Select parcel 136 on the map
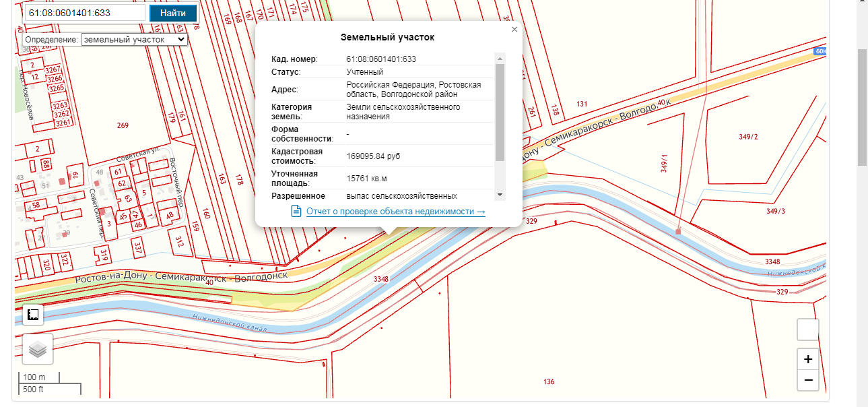The image size is (868, 407). [x=549, y=382]
